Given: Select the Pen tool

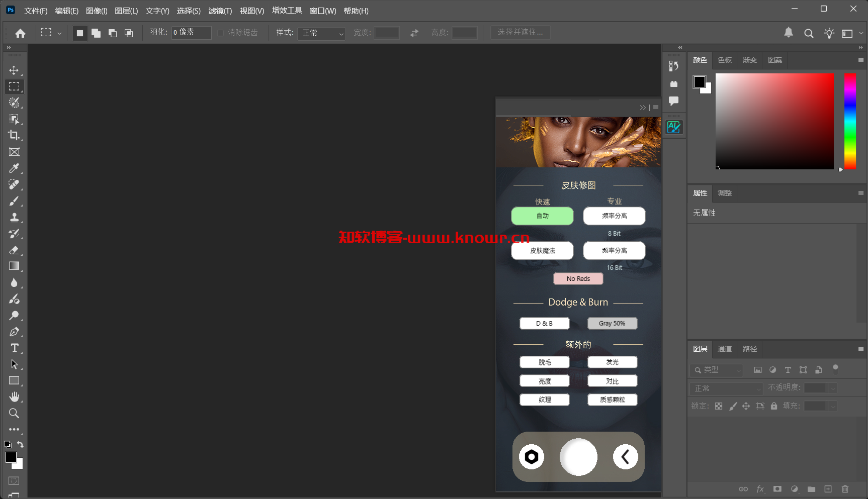Looking at the screenshot, I should (14, 332).
